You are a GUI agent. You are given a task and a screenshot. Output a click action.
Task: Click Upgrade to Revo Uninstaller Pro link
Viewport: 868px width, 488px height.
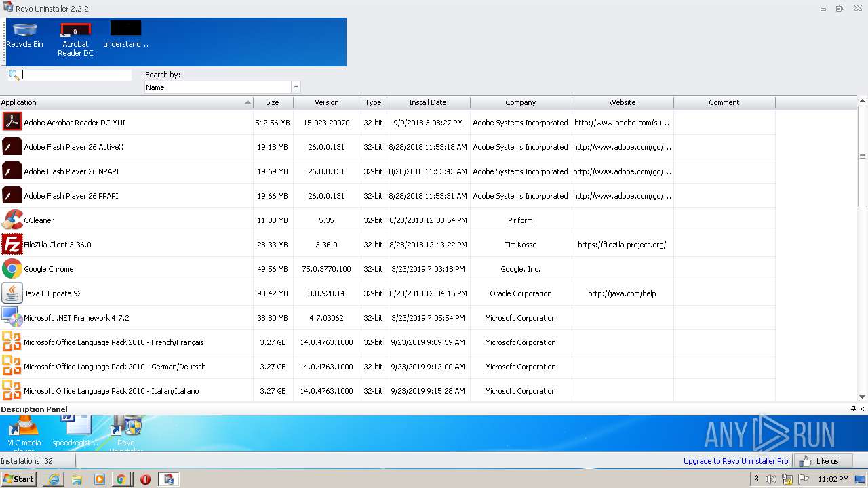pyautogui.click(x=736, y=461)
